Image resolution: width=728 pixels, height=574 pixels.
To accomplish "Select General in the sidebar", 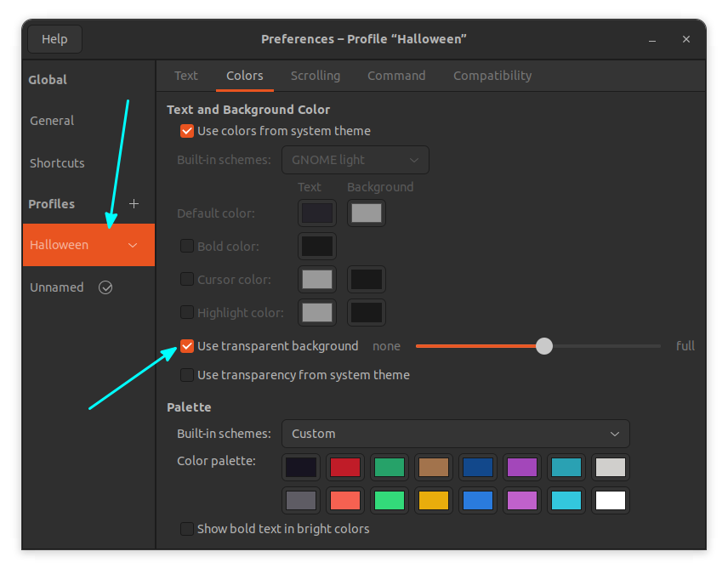I will [x=51, y=120].
